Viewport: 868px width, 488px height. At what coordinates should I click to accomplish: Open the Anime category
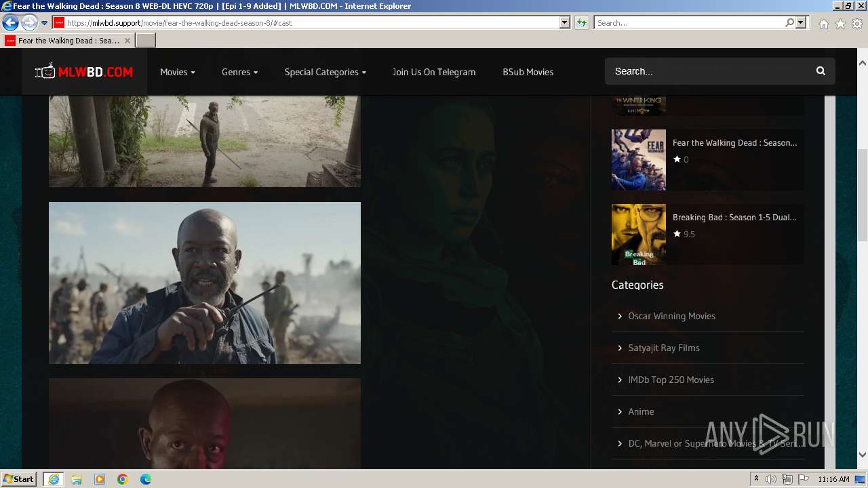[641, 411]
